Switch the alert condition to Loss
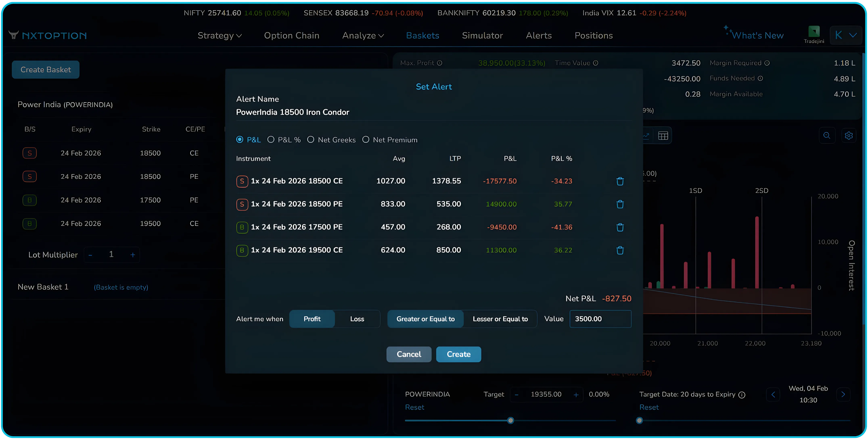868x441 pixels. point(357,319)
